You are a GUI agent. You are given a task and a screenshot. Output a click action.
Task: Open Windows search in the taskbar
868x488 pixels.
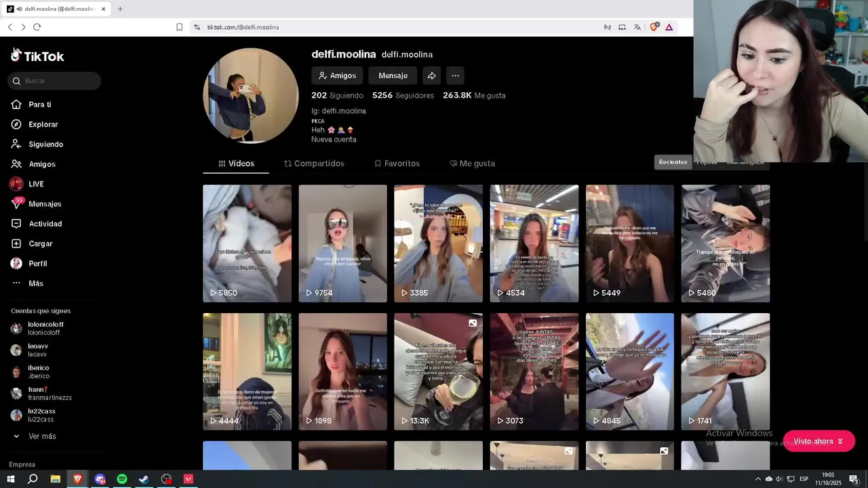tap(33, 479)
